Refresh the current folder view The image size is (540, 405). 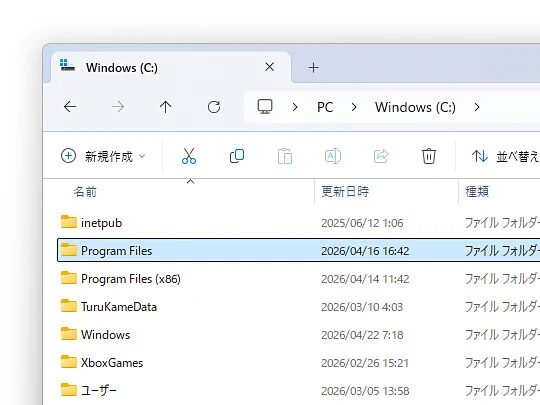[214, 107]
